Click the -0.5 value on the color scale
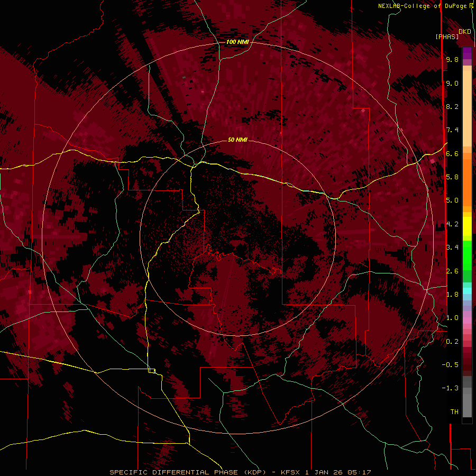This screenshot has width=476, height=476. pos(450,365)
